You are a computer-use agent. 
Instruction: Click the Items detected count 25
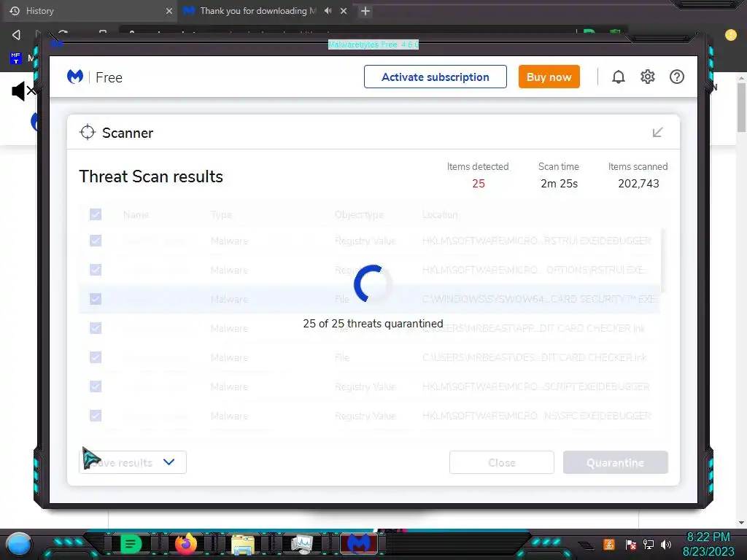[479, 183]
